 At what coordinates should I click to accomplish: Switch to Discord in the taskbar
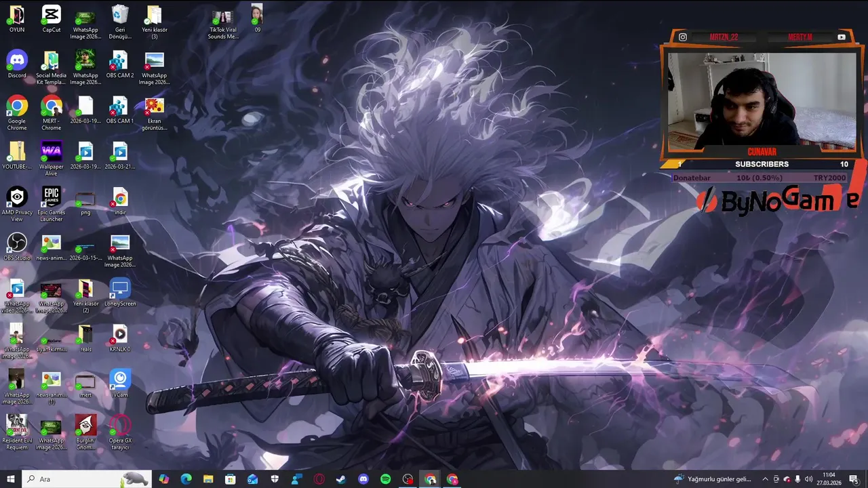coord(363,479)
